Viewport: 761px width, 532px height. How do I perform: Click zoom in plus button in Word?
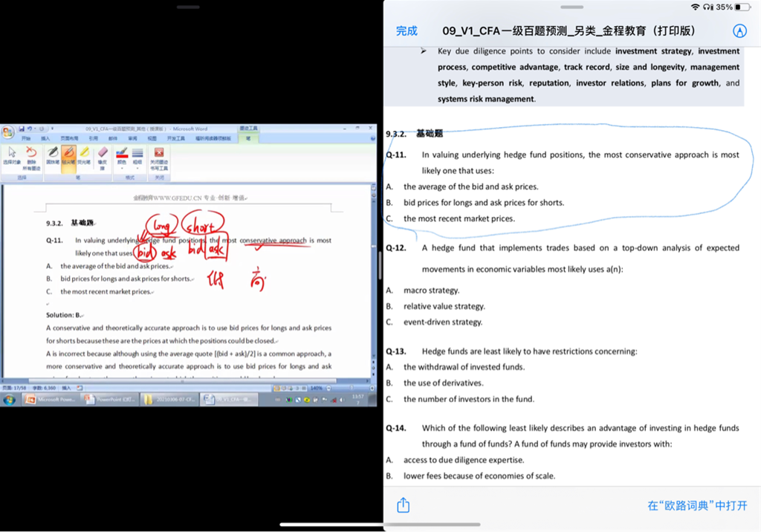pyautogui.click(x=372, y=389)
